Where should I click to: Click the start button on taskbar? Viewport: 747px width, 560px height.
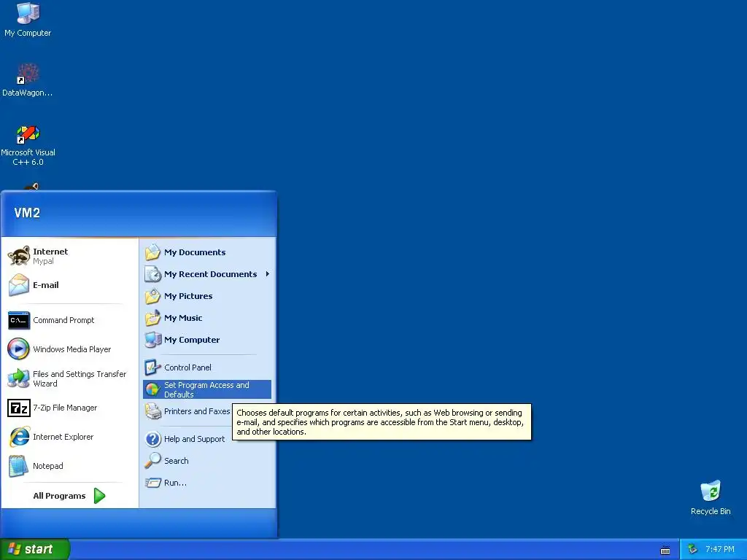point(34,549)
